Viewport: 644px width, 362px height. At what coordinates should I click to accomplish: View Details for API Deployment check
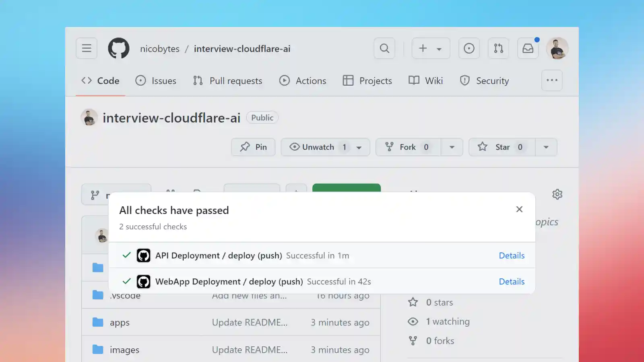coord(512,255)
